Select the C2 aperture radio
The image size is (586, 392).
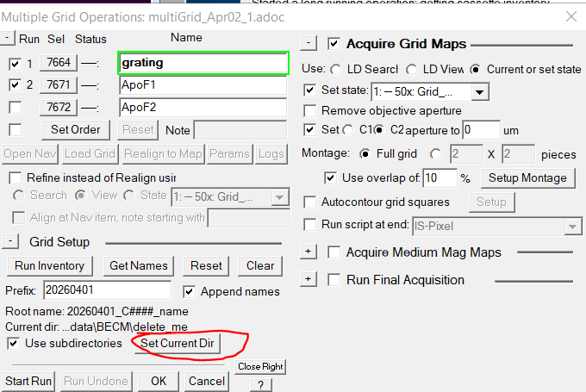379,130
